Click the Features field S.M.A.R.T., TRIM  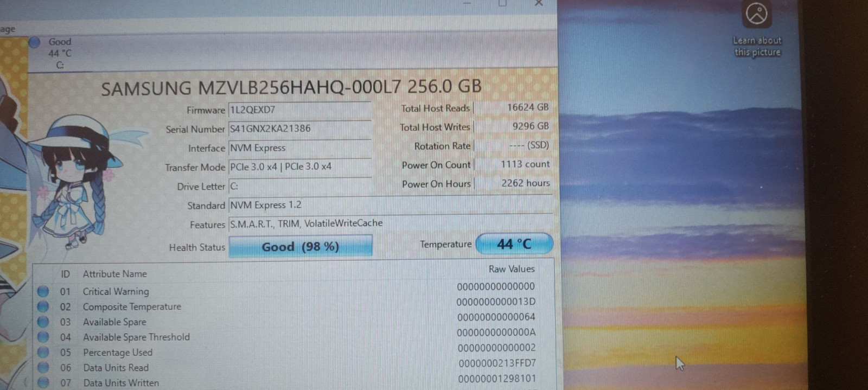coord(391,223)
